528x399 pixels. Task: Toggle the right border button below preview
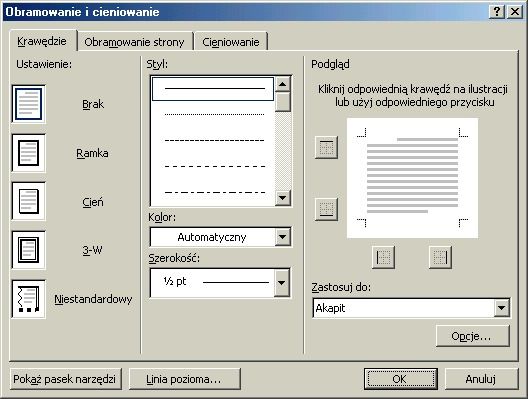(440, 258)
